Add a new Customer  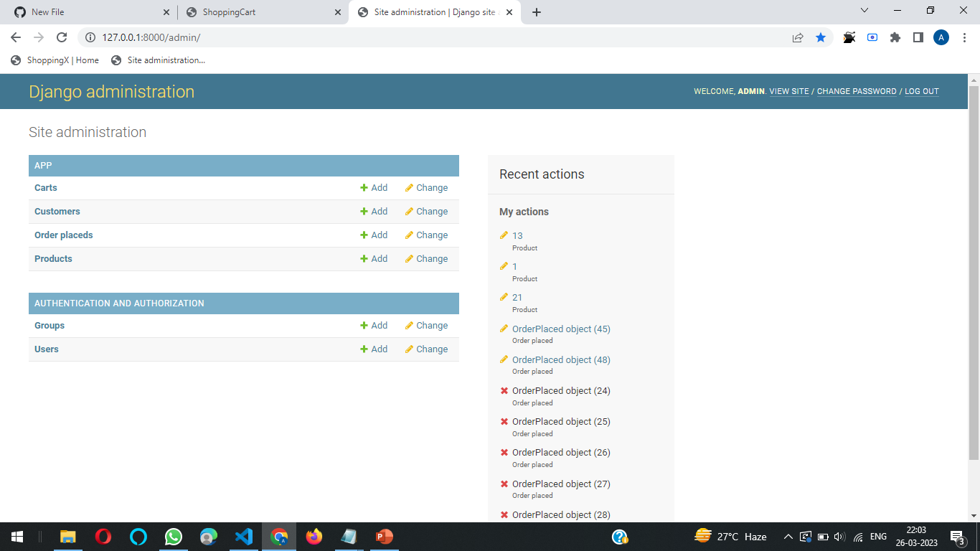click(374, 212)
